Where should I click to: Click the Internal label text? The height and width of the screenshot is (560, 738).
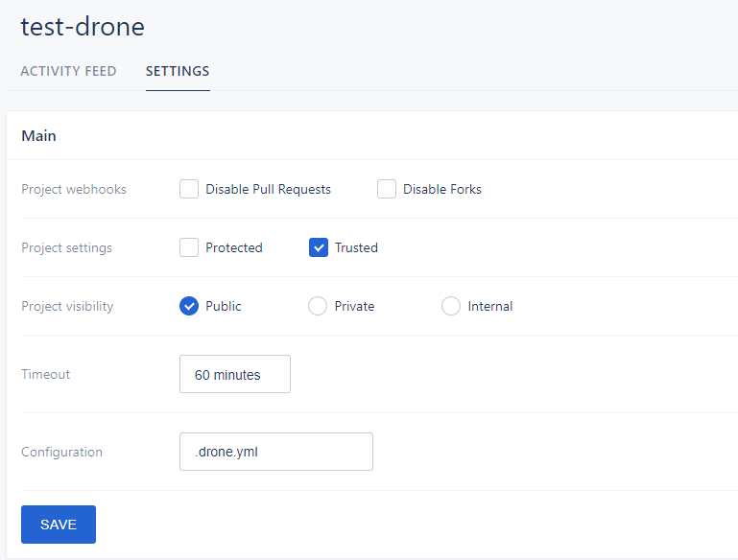point(490,306)
